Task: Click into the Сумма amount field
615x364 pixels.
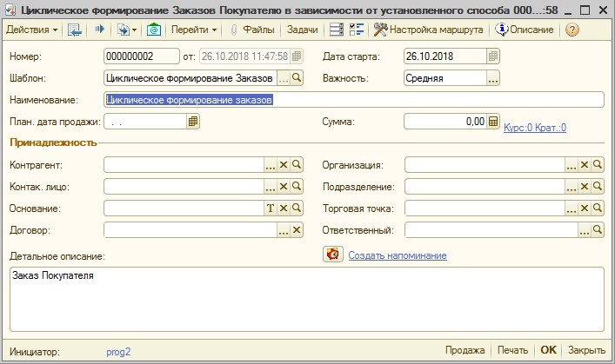Action: [445, 122]
